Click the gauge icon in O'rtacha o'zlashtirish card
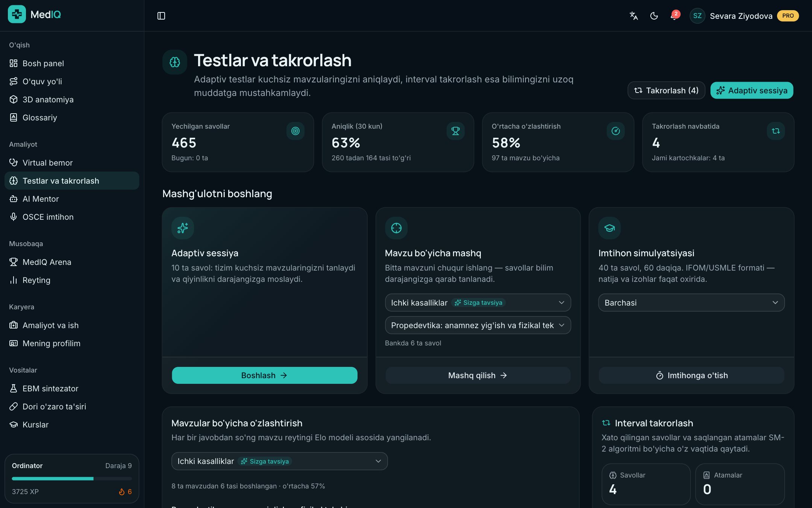 click(616, 131)
